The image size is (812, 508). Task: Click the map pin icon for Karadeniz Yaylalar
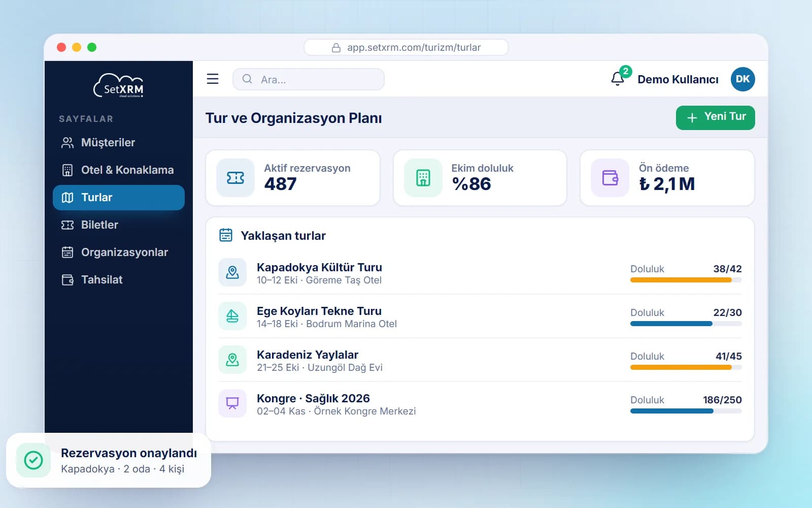[x=232, y=360]
